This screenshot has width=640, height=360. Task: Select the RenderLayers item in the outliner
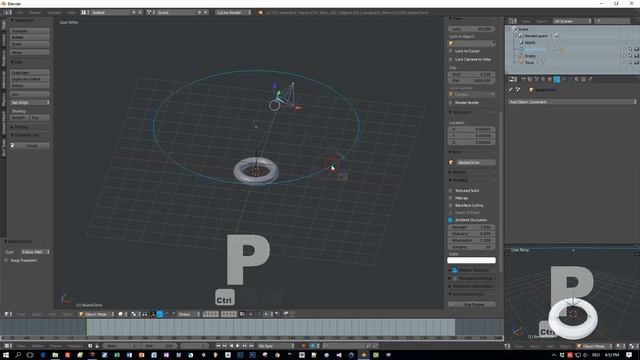(536, 36)
